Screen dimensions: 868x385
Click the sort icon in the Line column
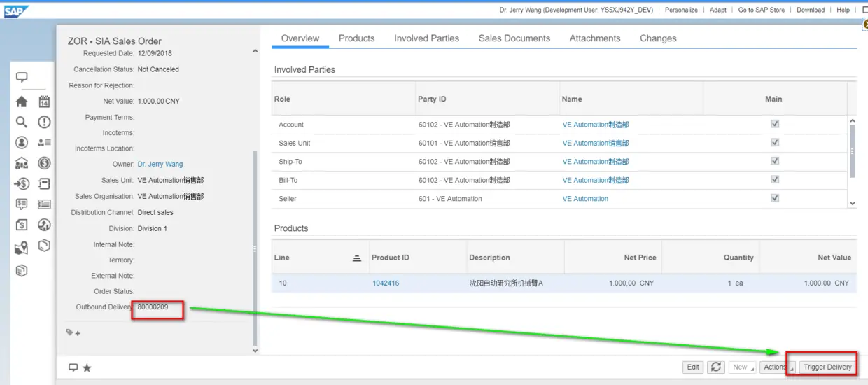pos(356,258)
